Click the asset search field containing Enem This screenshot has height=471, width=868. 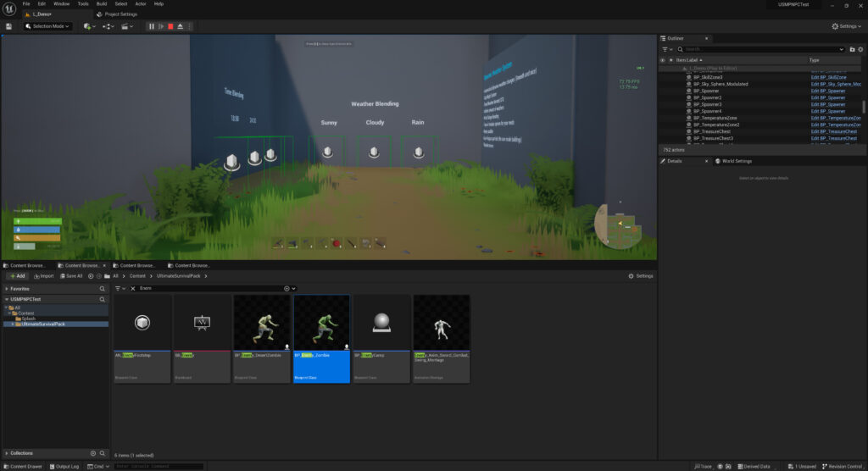coord(210,289)
